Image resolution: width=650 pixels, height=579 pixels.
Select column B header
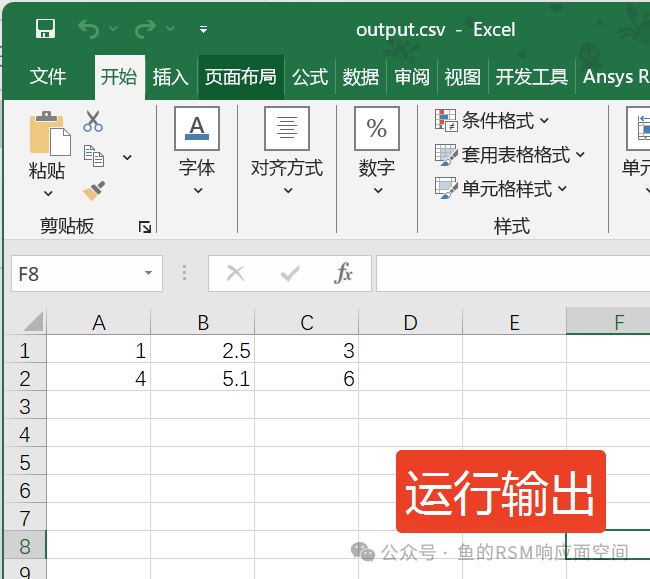(203, 322)
